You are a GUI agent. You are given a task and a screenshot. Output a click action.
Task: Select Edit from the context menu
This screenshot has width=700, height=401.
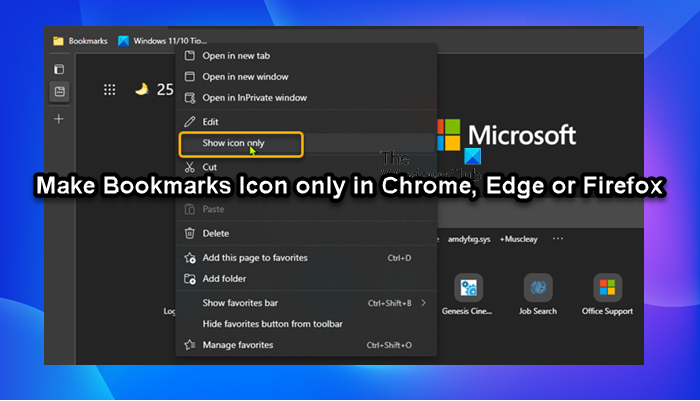click(x=306, y=122)
